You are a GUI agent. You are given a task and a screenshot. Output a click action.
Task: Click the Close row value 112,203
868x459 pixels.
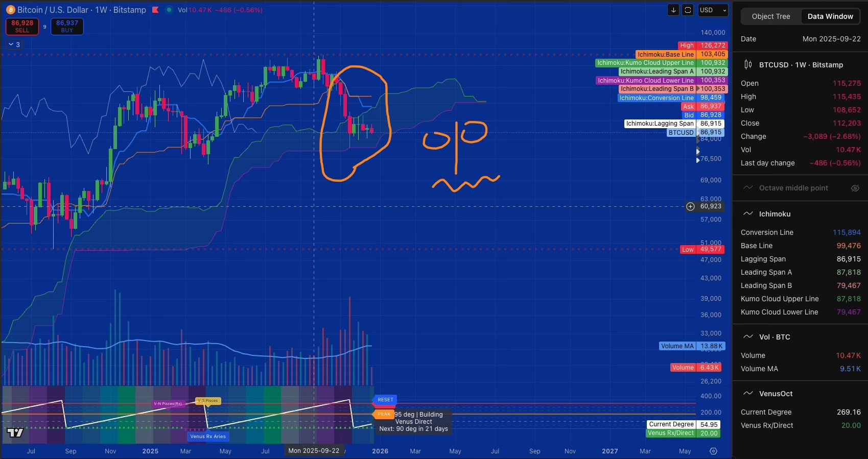[x=847, y=123]
